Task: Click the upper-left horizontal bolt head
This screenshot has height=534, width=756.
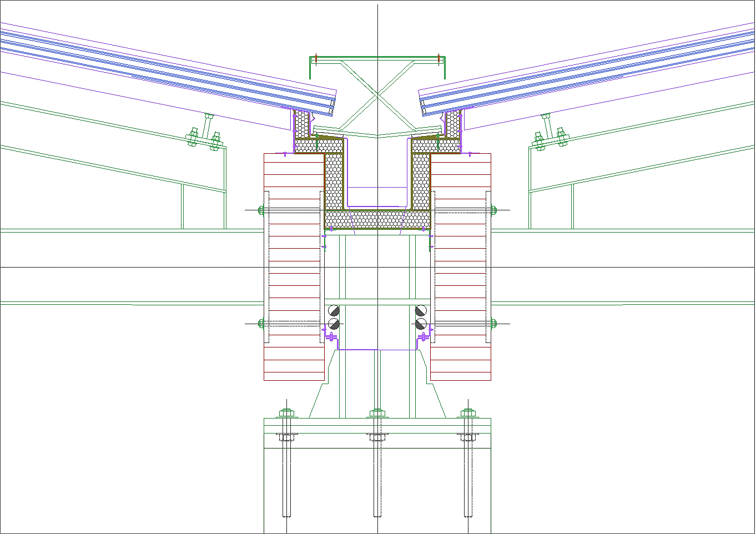Action: coord(261,210)
